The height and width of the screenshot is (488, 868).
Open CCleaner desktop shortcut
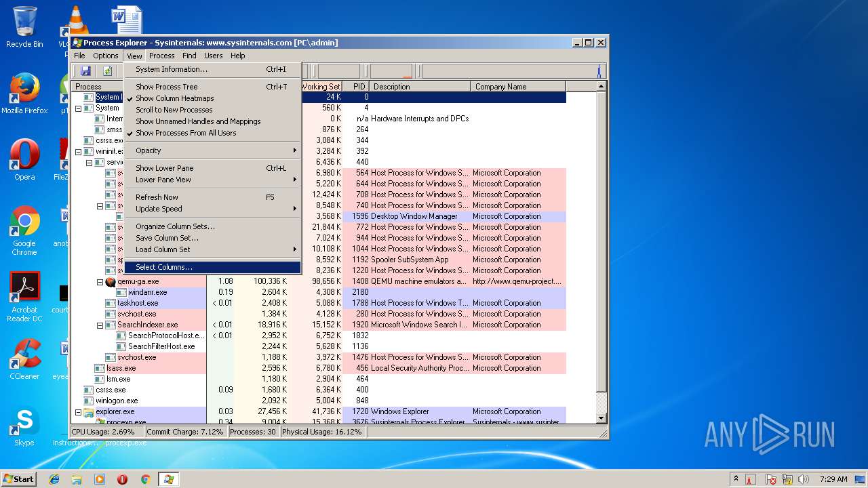[x=24, y=359]
